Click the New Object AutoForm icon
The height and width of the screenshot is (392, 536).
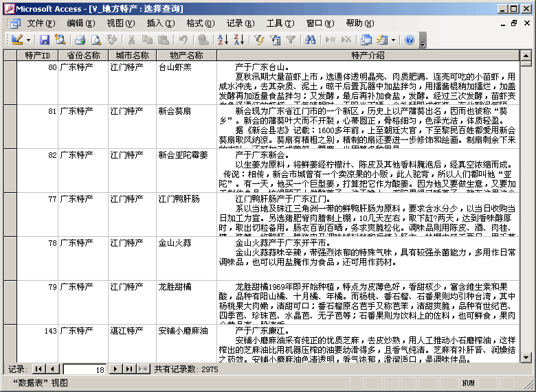pyautogui.click(x=382, y=40)
